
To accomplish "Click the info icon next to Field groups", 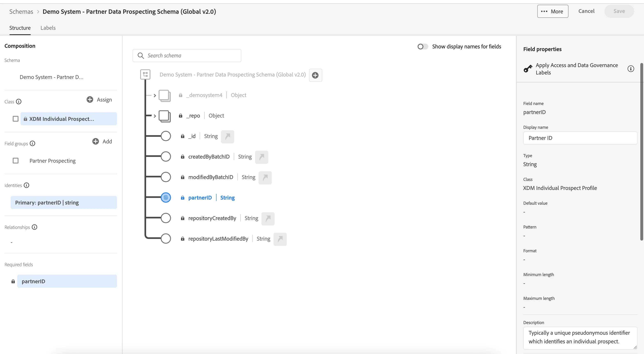I will [x=32, y=143].
